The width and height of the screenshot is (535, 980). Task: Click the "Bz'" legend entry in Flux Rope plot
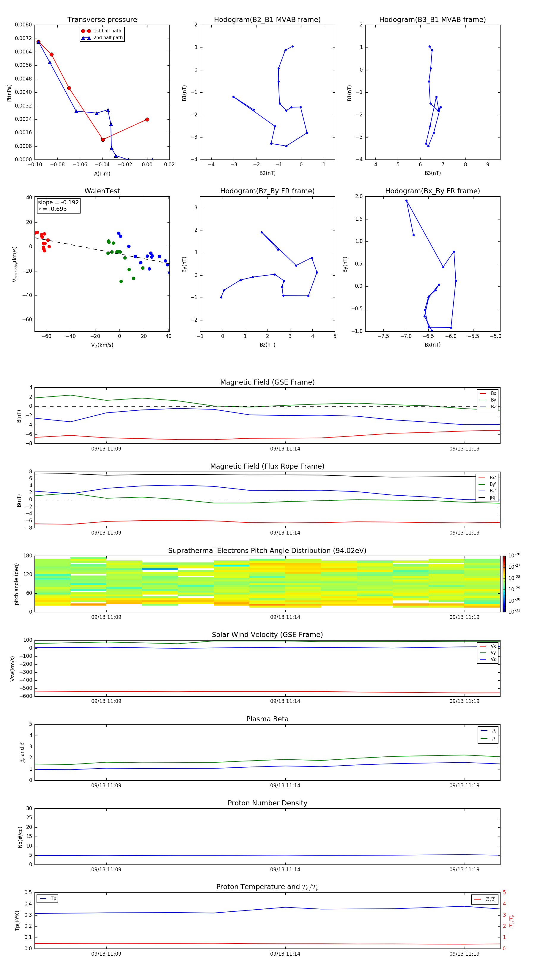click(487, 491)
